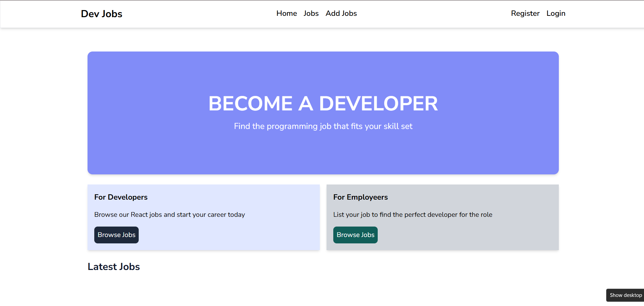This screenshot has height=306, width=644.
Task: Click the For Developers card heading
Action: click(121, 197)
